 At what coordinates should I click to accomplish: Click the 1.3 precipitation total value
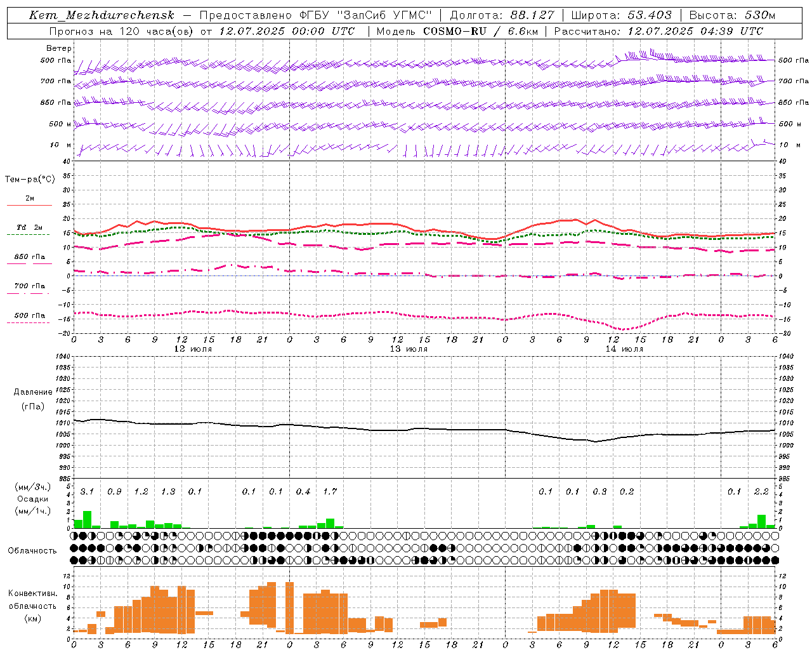168,491
